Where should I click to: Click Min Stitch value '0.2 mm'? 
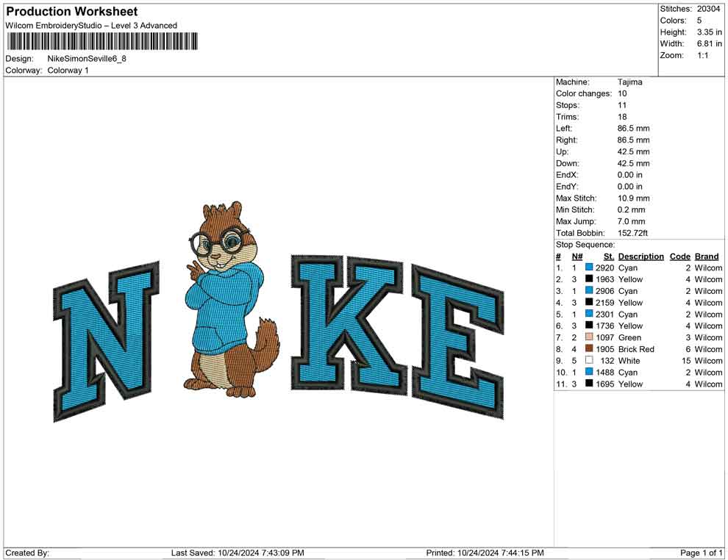632,209
